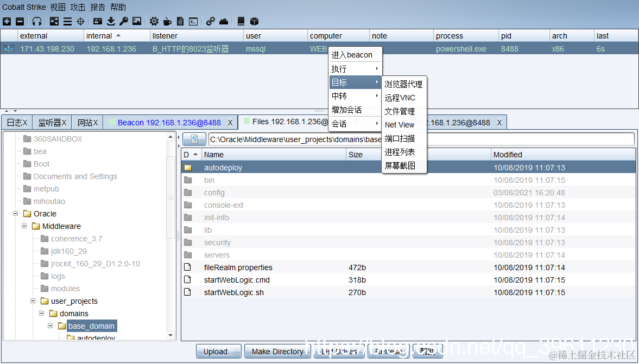
Task: Choose 进入beacon from context menu
Action: click(355, 55)
